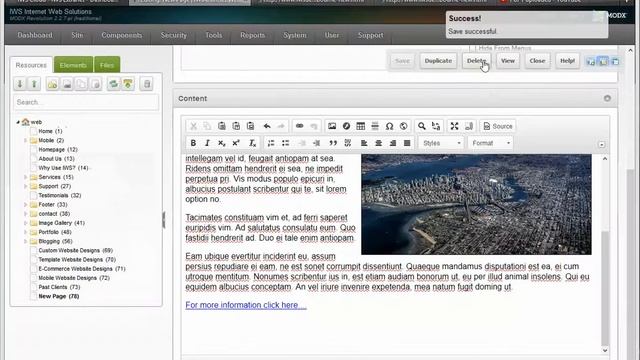The width and height of the screenshot is (640, 360).
Task: Switch to the Elements tab
Action: coord(73,65)
